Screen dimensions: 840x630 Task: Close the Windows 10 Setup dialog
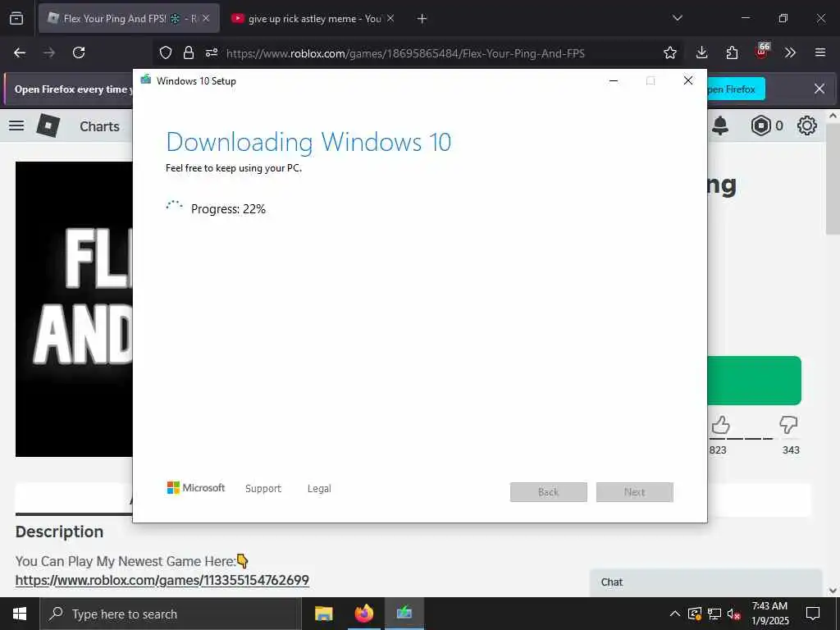point(688,81)
